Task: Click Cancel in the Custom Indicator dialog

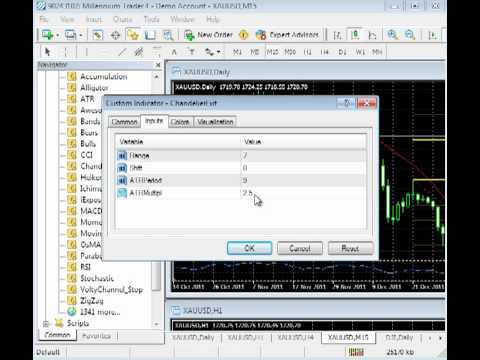Action: click(x=300, y=248)
